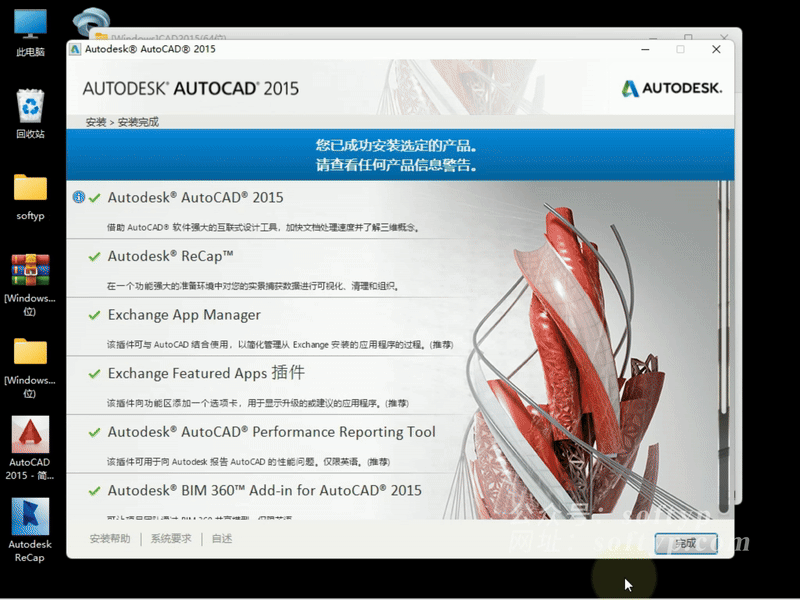Click the Exchange App Manager title
The width and height of the screenshot is (800, 600).
point(184,315)
